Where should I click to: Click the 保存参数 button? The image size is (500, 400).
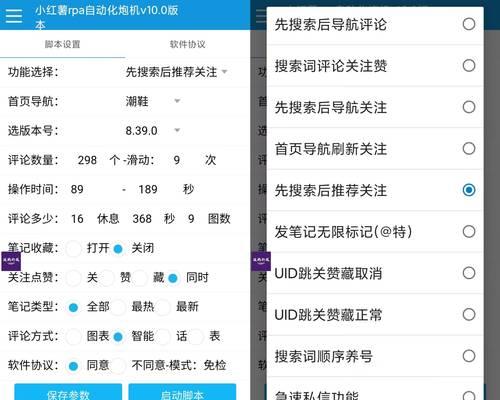point(68,393)
